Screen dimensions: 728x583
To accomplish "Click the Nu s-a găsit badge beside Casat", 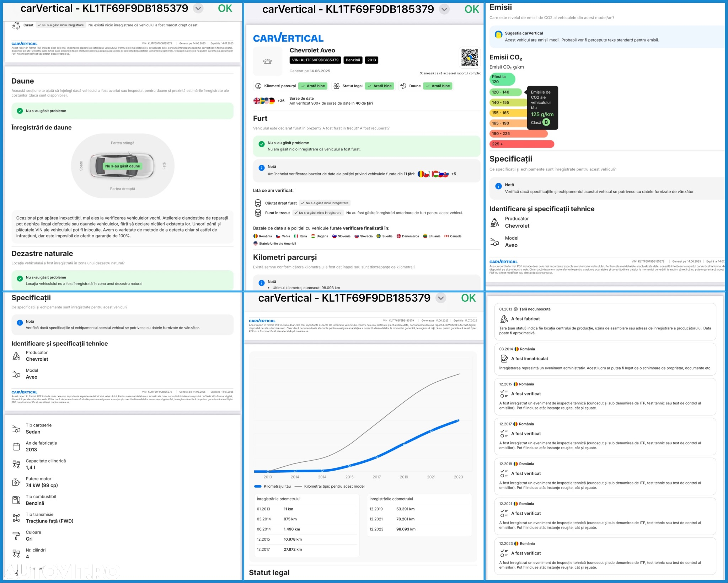I will [61, 25].
